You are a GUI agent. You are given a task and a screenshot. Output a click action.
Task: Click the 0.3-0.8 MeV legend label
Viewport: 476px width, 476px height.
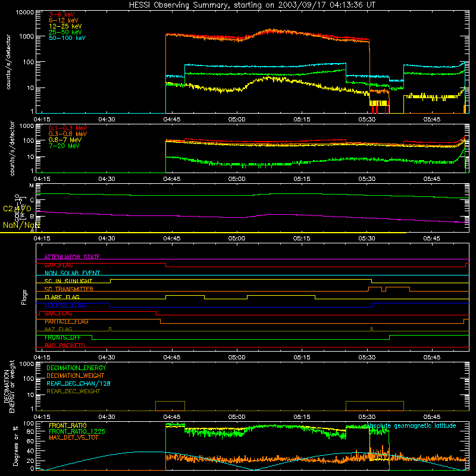[68, 134]
